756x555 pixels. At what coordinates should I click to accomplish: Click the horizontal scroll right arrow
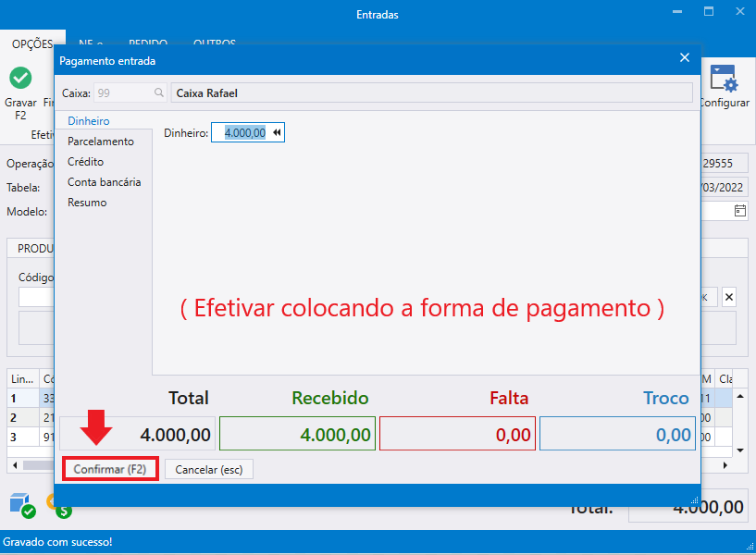(725, 465)
